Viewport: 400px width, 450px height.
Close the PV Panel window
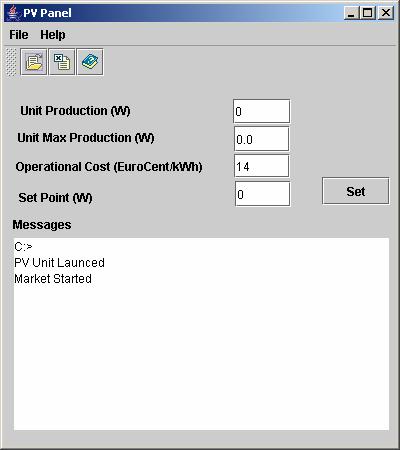click(x=386, y=13)
